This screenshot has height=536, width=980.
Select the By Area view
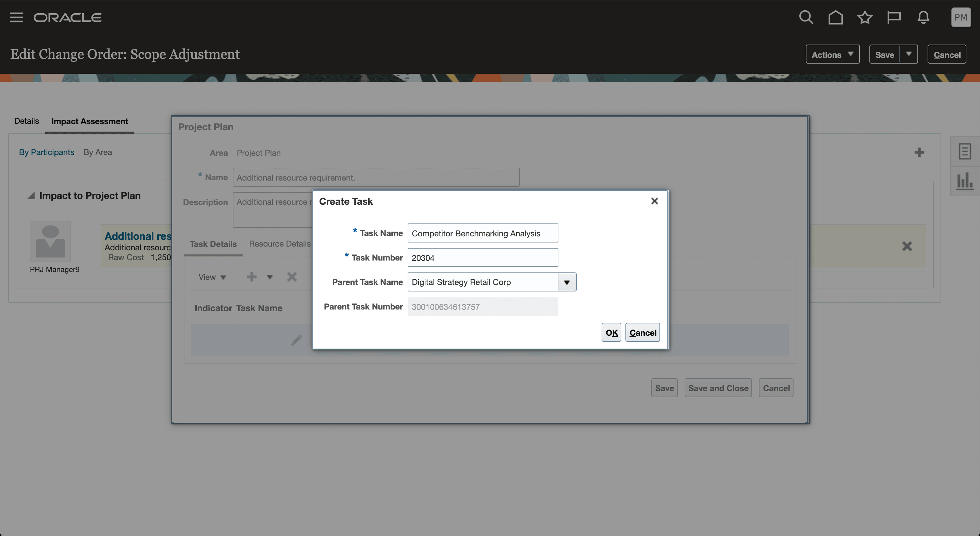pyautogui.click(x=98, y=152)
